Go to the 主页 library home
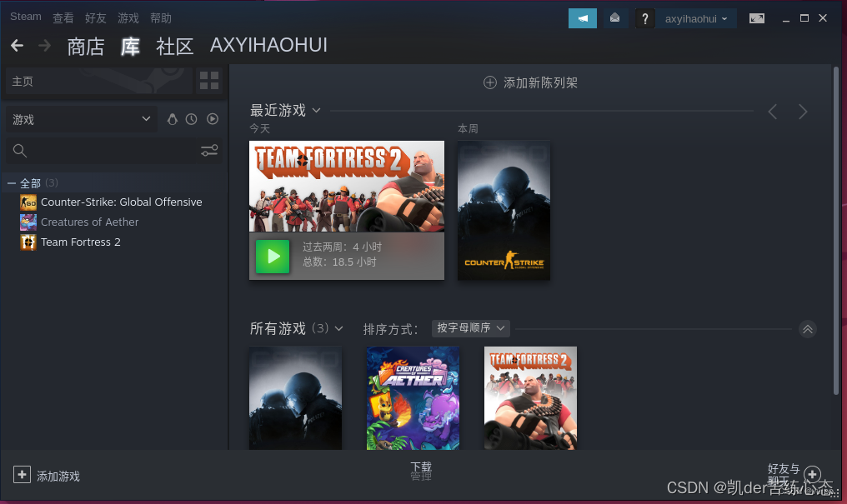 [99, 81]
